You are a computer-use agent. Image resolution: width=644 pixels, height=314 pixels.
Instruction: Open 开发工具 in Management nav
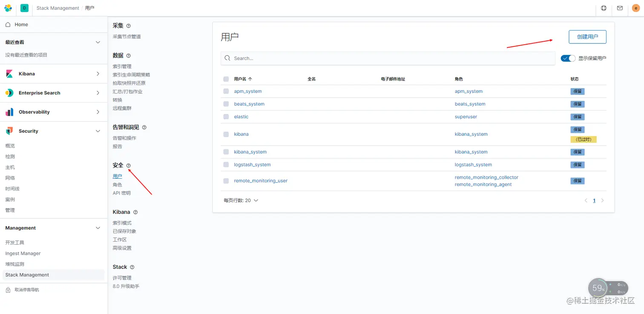tap(15, 243)
